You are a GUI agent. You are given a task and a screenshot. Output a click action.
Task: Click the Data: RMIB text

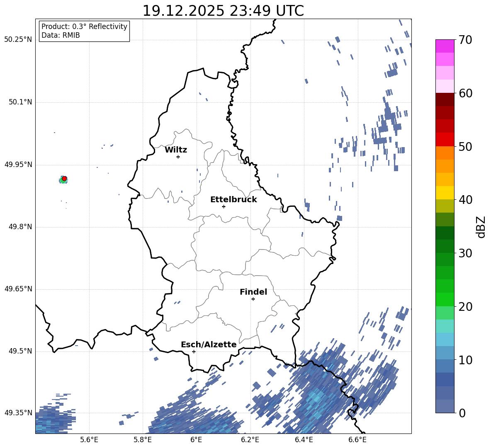(x=61, y=35)
